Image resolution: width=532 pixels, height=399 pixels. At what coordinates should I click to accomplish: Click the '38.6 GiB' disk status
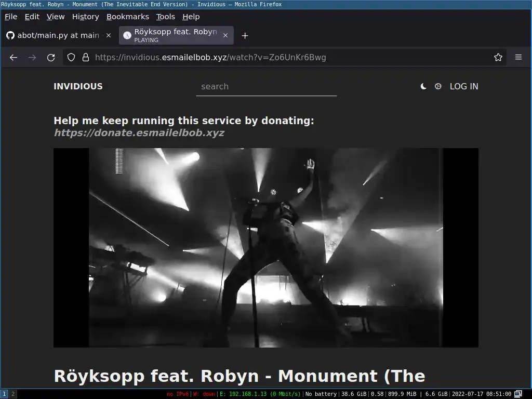pos(354,394)
